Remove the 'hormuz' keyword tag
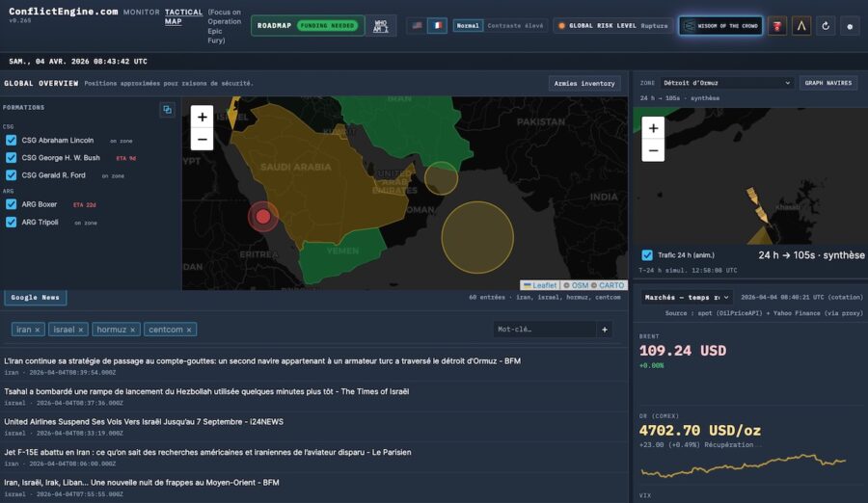Image resolution: width=868 pixels, height=503 pixels. tap(133, 330)
